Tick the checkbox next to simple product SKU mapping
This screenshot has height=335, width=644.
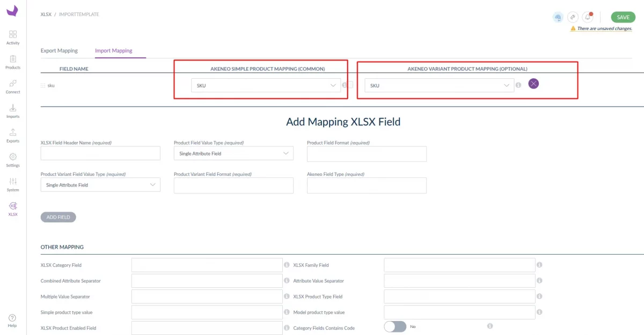click(x=350, y=84)
